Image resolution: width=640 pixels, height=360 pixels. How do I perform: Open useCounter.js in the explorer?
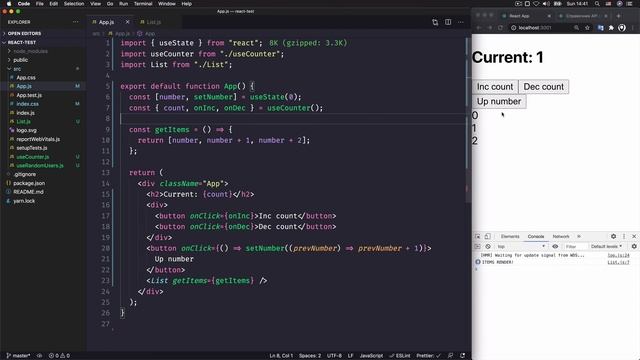click(x=33, y=157)
